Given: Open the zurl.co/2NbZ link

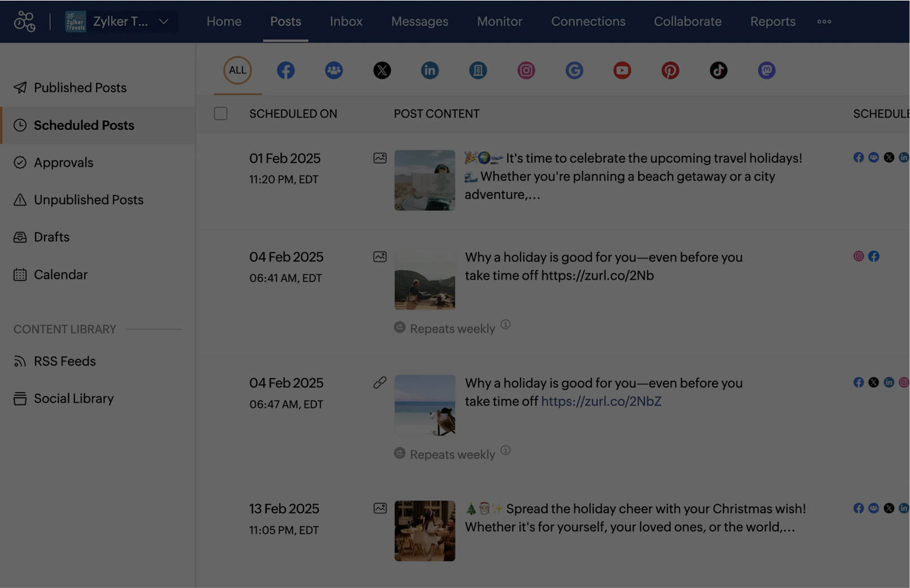Looking at the screenshot, I should [601, 401].
